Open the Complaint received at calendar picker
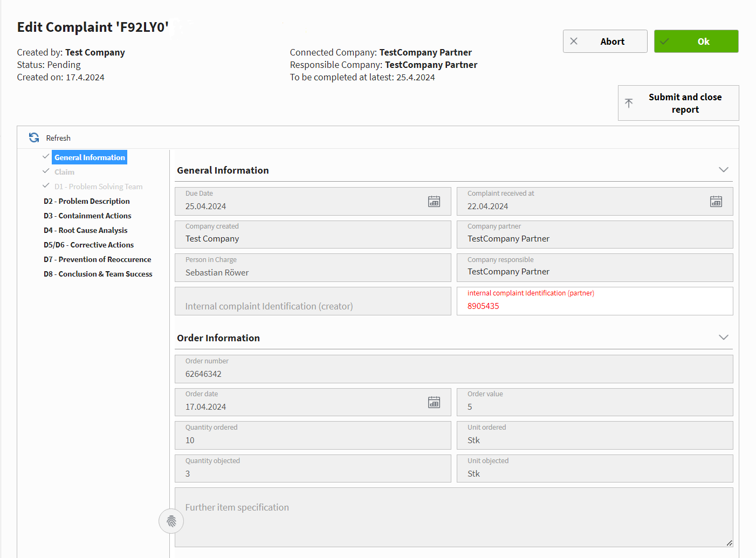This screenshot has width=756, height=558. click(716, 202)
